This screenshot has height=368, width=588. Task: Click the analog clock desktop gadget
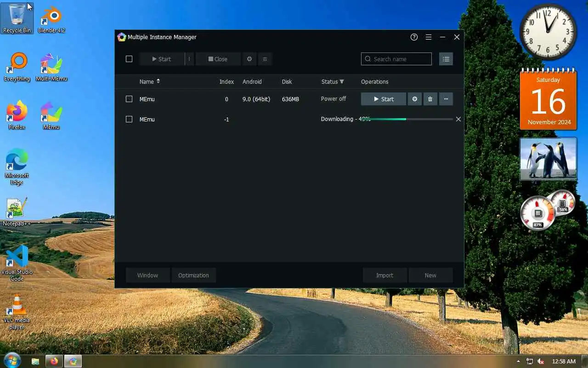548,32
